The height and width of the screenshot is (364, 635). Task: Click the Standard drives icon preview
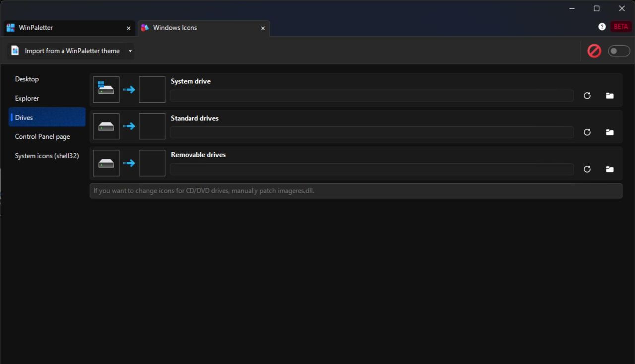click(106, 126)
